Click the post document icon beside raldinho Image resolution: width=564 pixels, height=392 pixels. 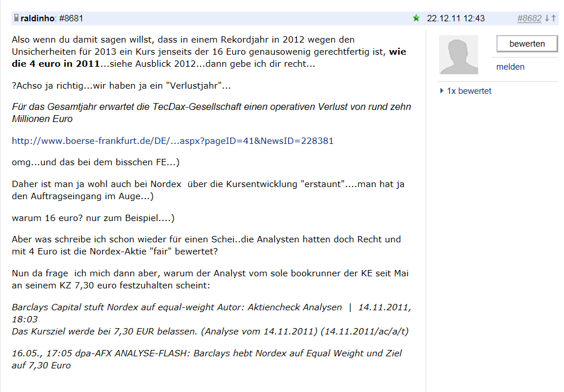(16, 18)
